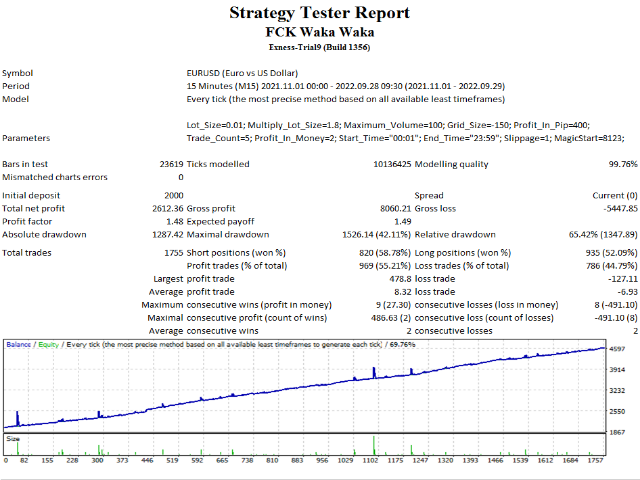Click consecutive wins value '9 (27.30)'
The image size is (640, 480).
[393, 305]
